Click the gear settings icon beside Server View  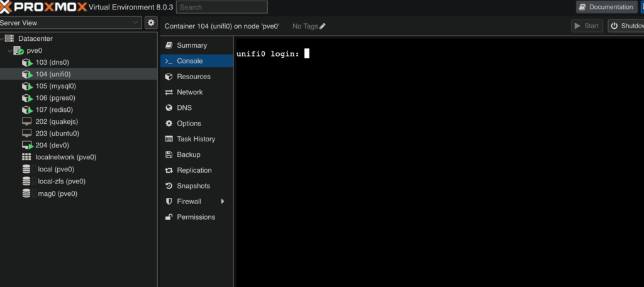point(151,23)
